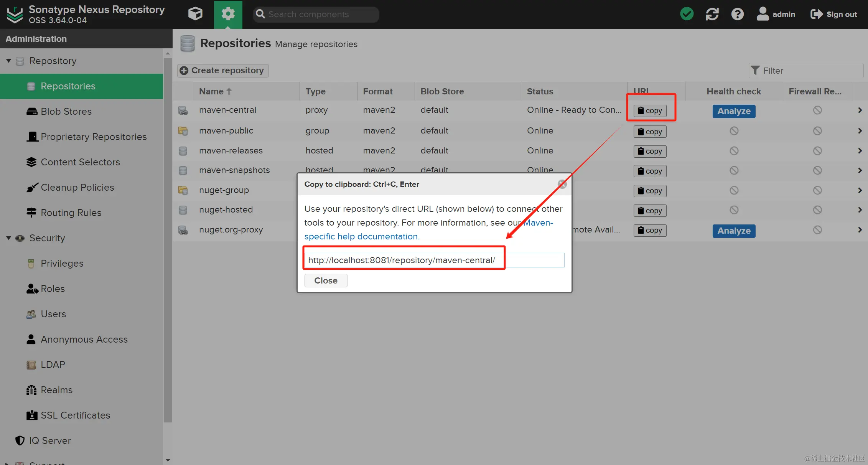Open Maven-specific help documentation link

click(x=361, y=236)
